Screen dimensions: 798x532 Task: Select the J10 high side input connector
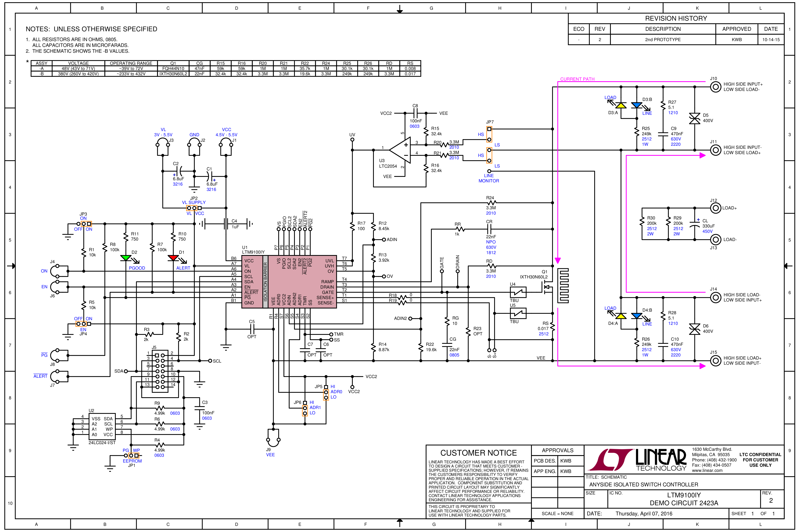point(716,87)
